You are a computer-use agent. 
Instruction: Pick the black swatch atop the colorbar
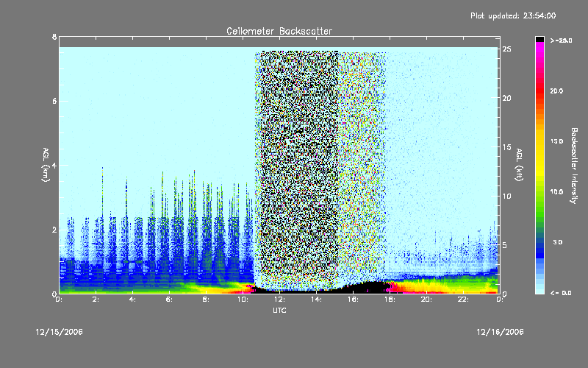click(539, 39)
